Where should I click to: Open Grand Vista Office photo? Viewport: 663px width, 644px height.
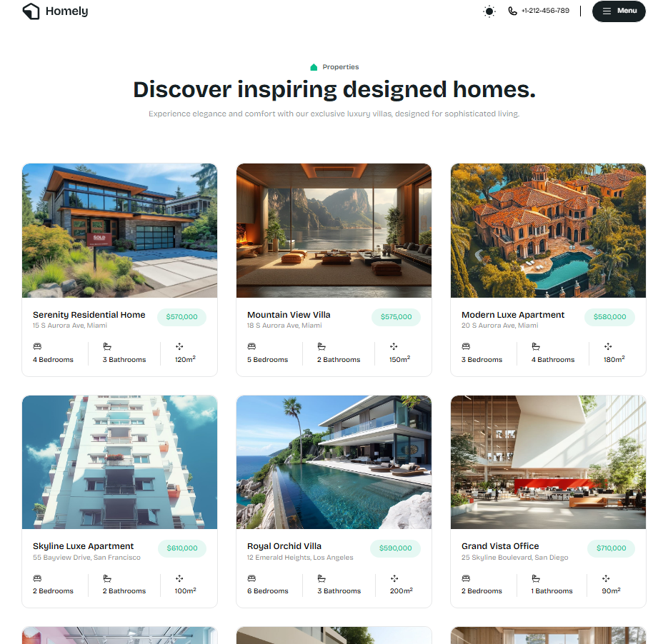(x=548, y=462)
